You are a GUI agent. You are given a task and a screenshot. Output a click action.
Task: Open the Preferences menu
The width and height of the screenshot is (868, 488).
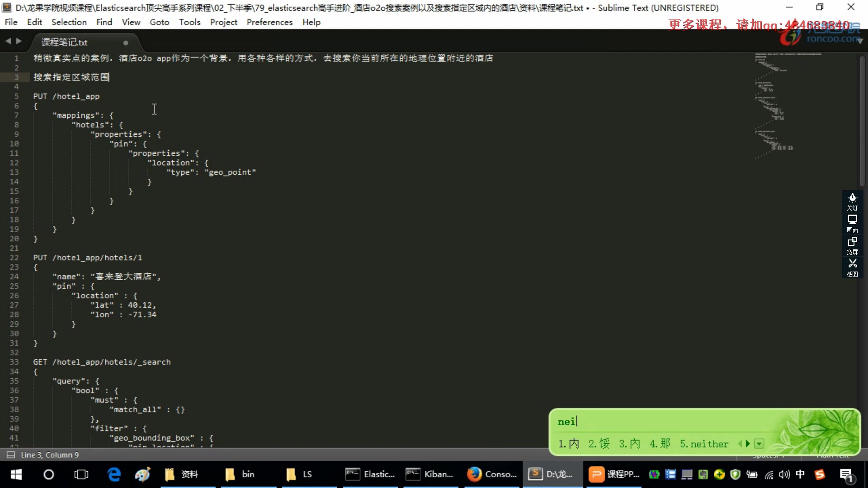point(269,22)
